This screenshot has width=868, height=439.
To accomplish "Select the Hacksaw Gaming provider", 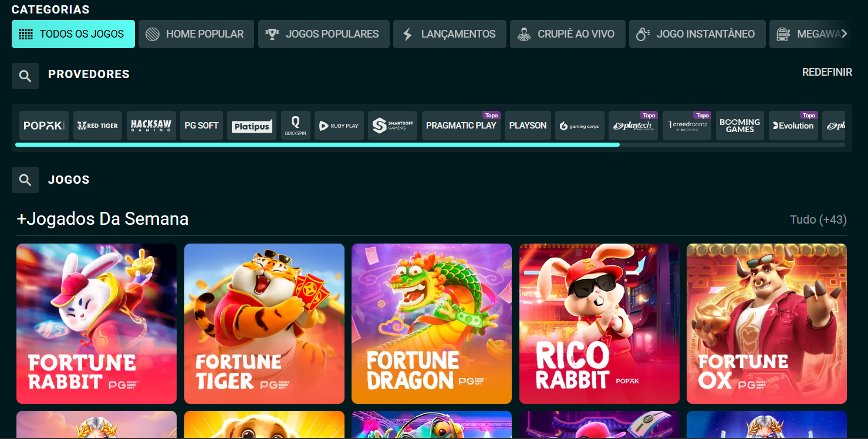I will [x=151, y=125].
